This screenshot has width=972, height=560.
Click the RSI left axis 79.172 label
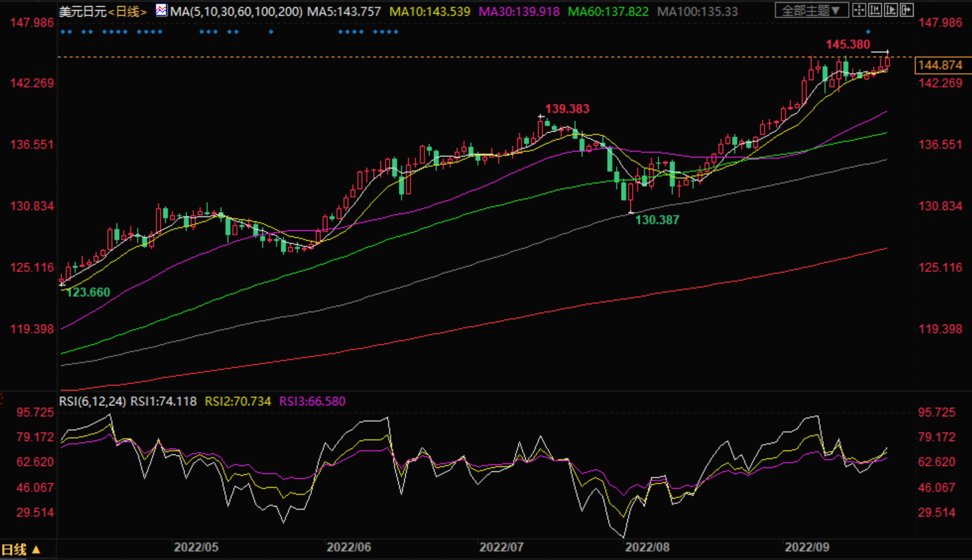point(35,437)
